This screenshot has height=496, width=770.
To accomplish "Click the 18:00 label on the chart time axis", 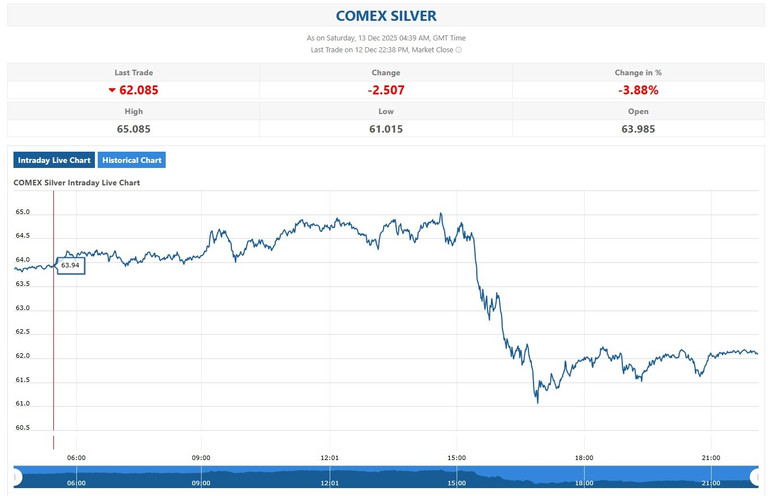I will click(x=583, y=458).
